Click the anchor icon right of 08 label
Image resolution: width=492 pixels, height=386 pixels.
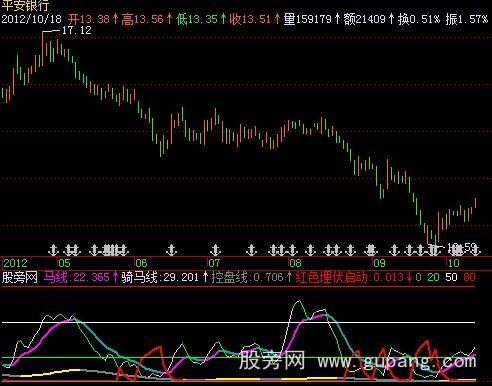click(311, 250)
